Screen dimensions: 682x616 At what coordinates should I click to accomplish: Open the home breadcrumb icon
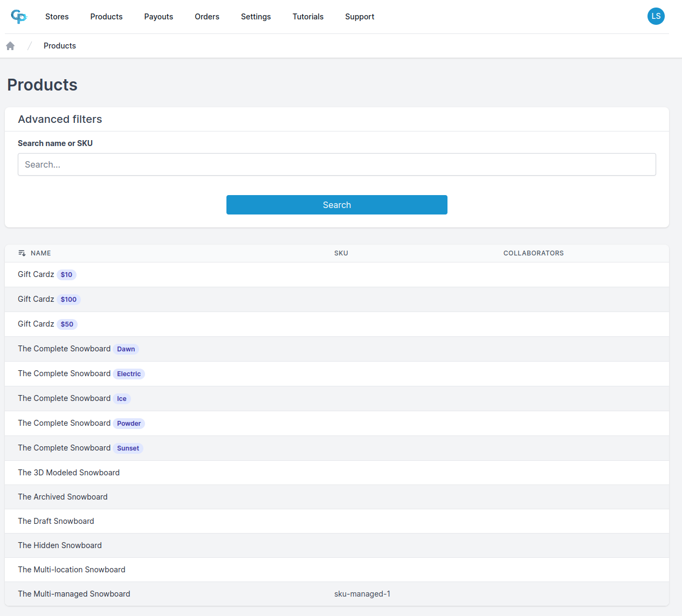[x=10, y=45]
